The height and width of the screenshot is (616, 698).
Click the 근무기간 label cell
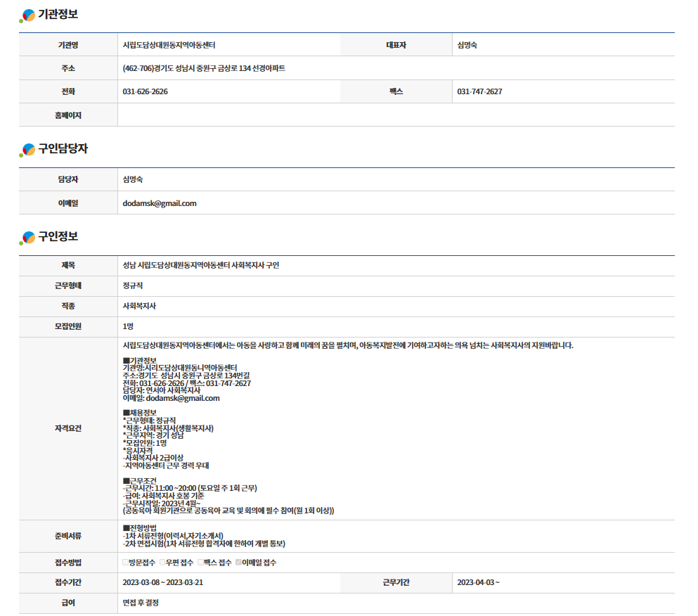396,582
